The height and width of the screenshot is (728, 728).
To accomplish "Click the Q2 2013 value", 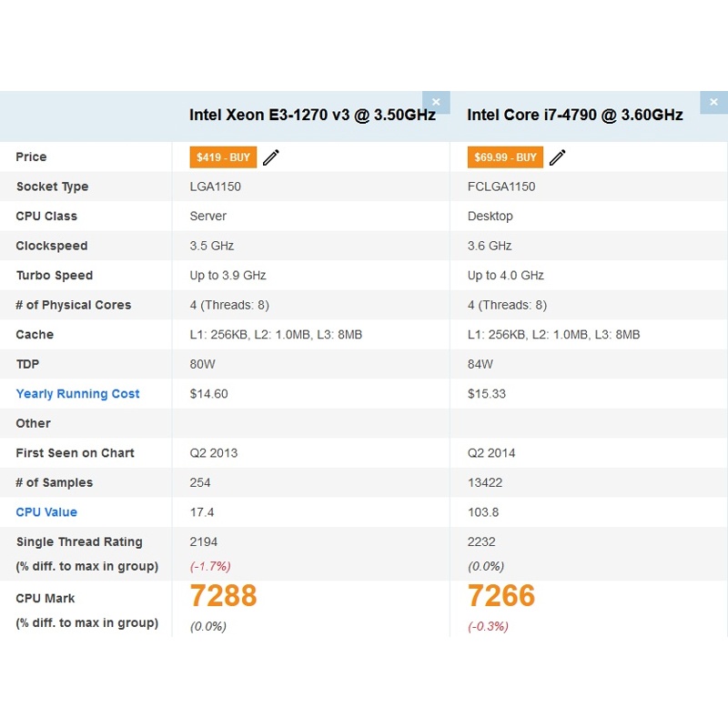I will point(214,453).
